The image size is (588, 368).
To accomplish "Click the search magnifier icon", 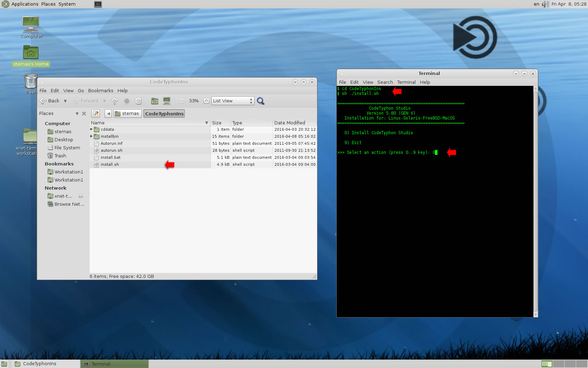I will (261, 101).
